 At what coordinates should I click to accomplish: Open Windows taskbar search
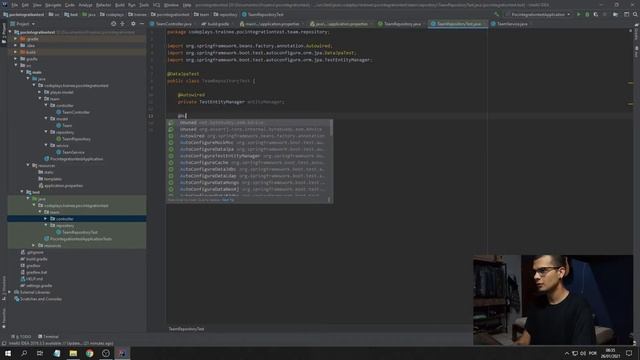(x=24, y=353)
